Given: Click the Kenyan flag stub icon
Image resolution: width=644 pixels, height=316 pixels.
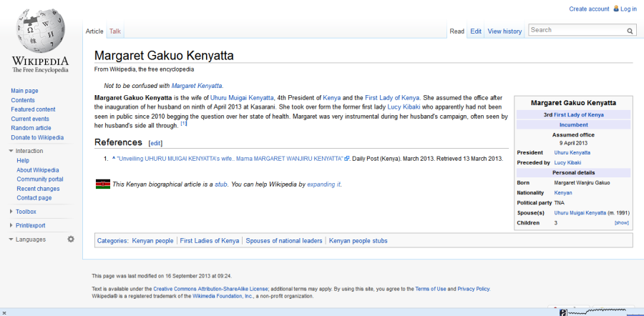Looking at the screenshot, I should pos(102,184).
